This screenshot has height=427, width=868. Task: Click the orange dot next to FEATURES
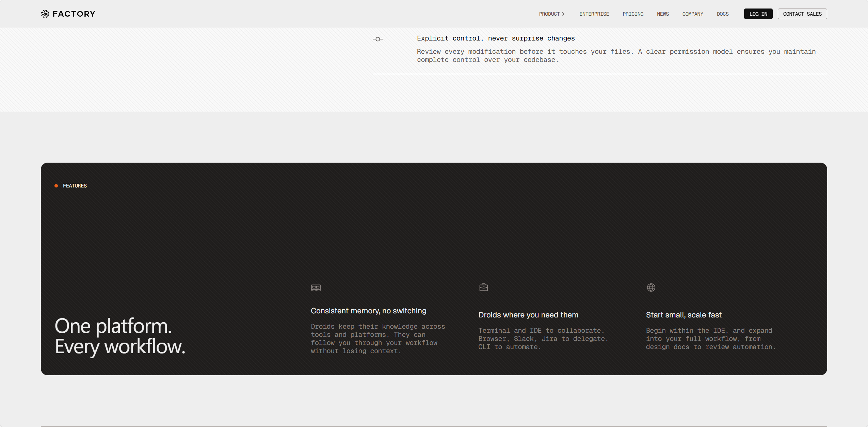click(x=56, y=186)
